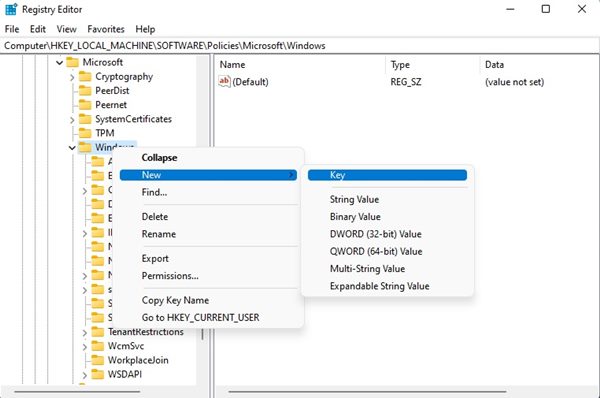Click the tree pane horizontal scrollbar
The height and width of the screenshot is (398, 600).
[x=77, y=391]
